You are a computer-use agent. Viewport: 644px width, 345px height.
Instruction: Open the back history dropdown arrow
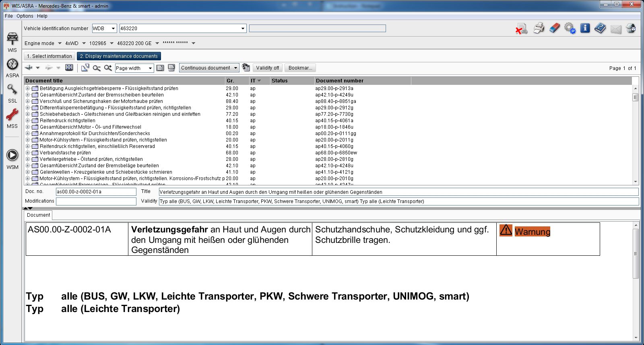(37, 68)
